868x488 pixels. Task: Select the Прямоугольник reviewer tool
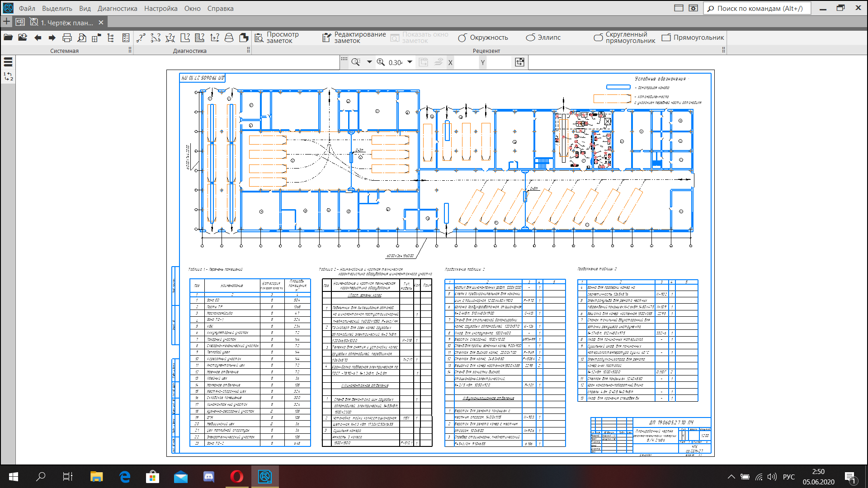point(693,38)
